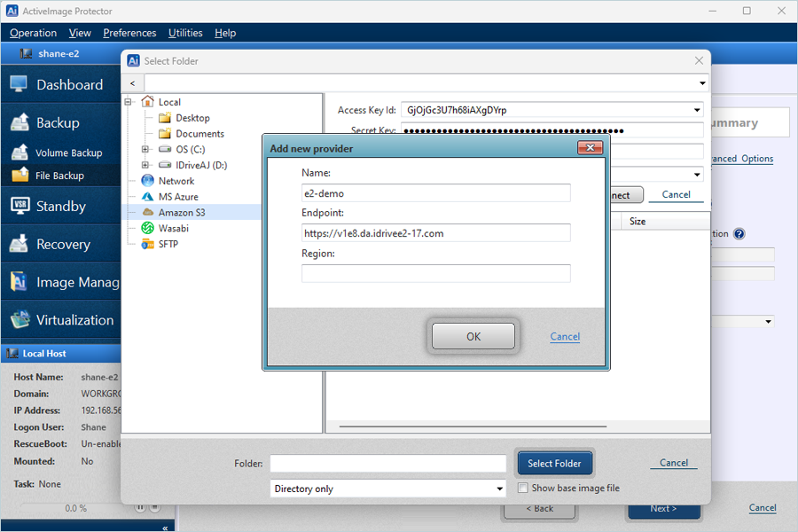Open the Directory only filter dropdown
Viewport: 798px width, 532px height.
500,489
